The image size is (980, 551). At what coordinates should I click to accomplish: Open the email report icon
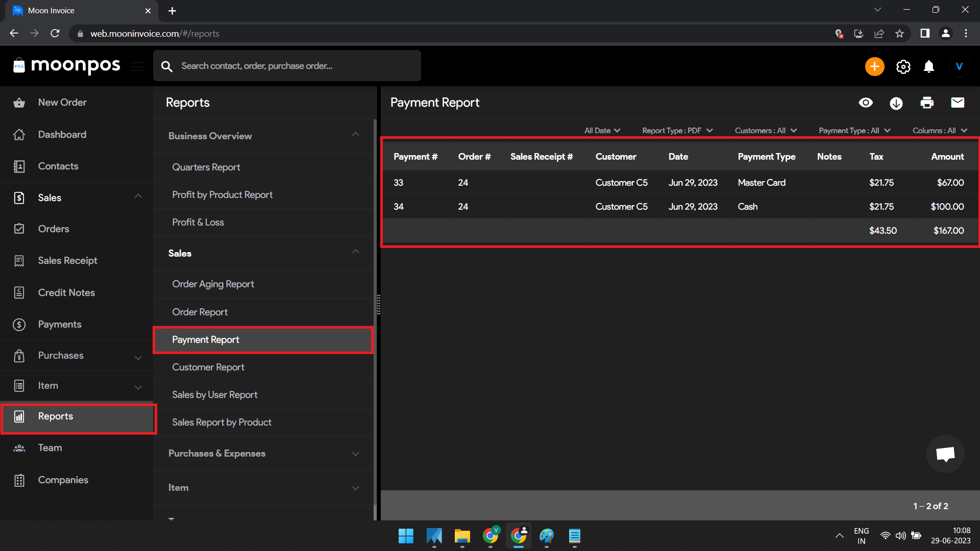point(959,103)
